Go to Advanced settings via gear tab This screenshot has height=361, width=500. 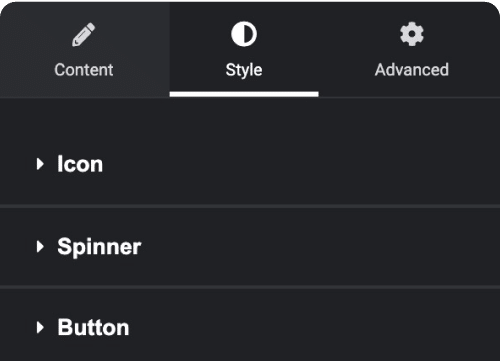(409, 50)
